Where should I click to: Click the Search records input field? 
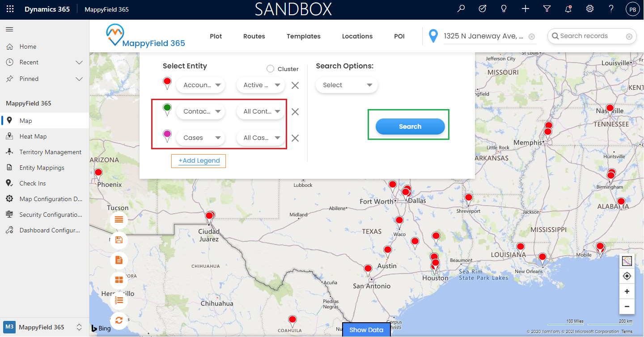pos(589,36)
